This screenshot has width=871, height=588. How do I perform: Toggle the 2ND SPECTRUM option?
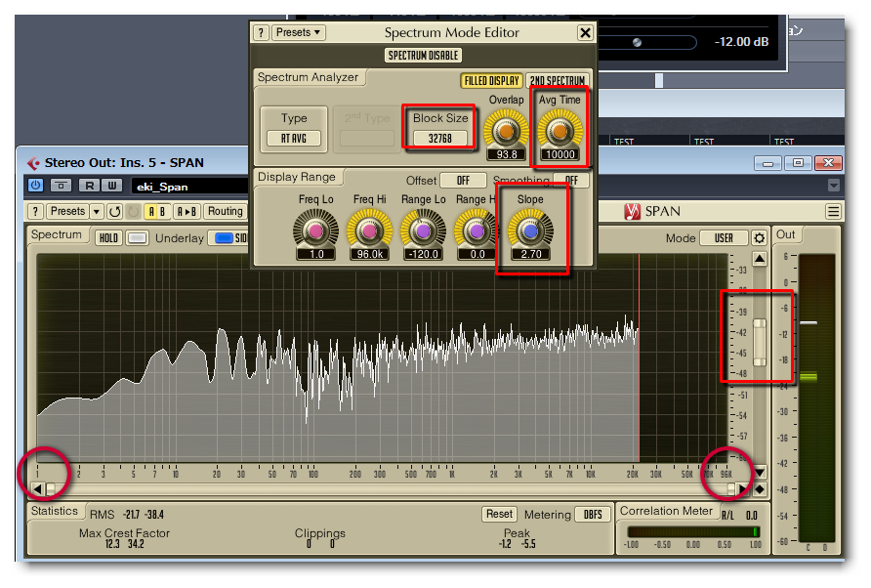pyautogui.click(x=558, y=81)
